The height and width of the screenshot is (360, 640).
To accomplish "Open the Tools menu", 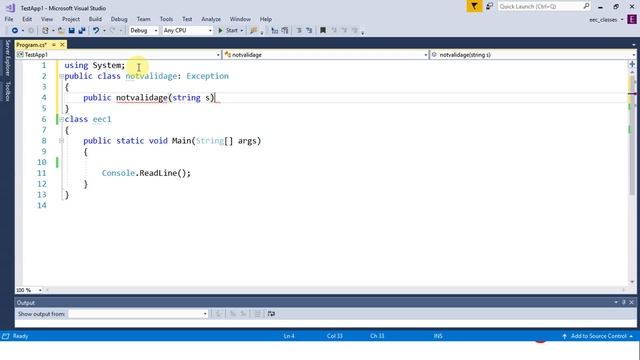I will pyautogui.click(x=166, y=19).
